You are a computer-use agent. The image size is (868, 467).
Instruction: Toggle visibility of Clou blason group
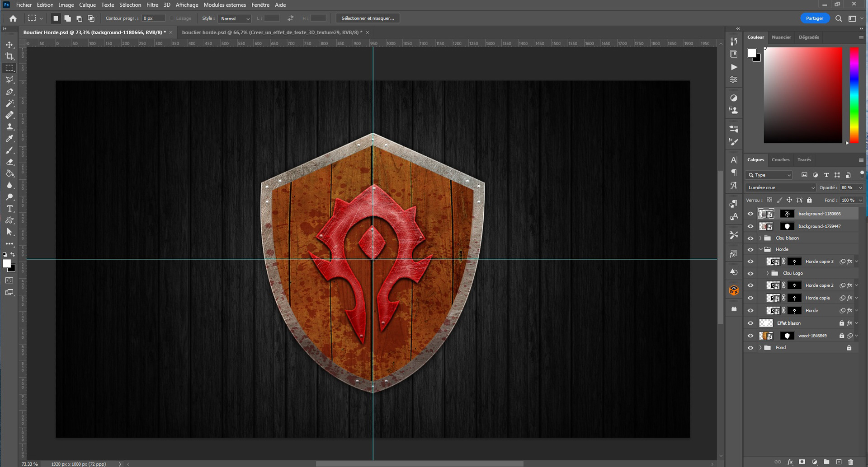[750, 238]
